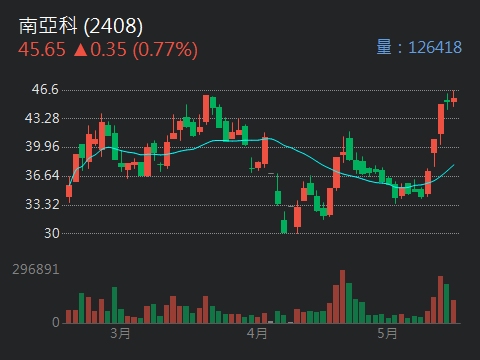480x360 pixels.
Task: Click the 33.32 price axis label
Action: click(x=42, y=204)
